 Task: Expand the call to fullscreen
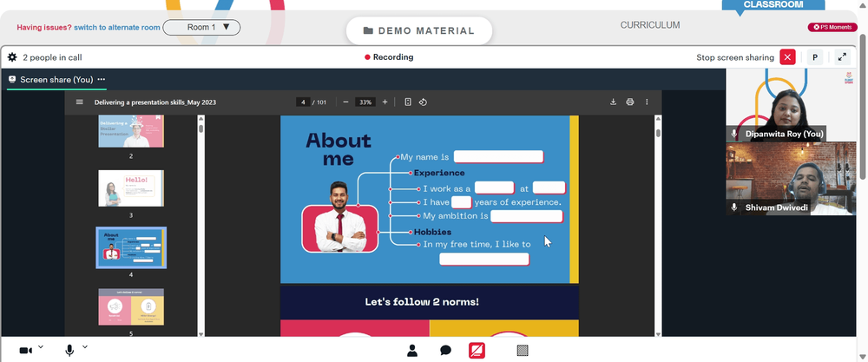click(842, 57)
